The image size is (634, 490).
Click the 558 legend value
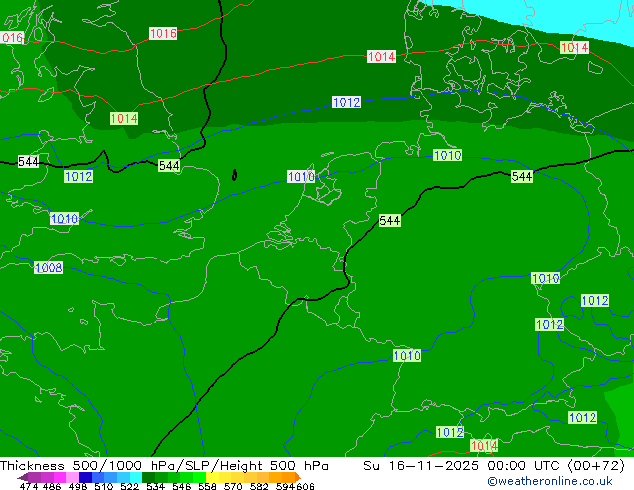[x=207, y=486]
